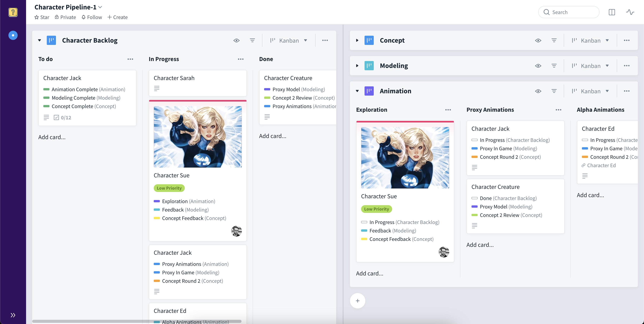Click the round plus add-board button
This screenshot has width=644, height=324.
pos(357,301)
